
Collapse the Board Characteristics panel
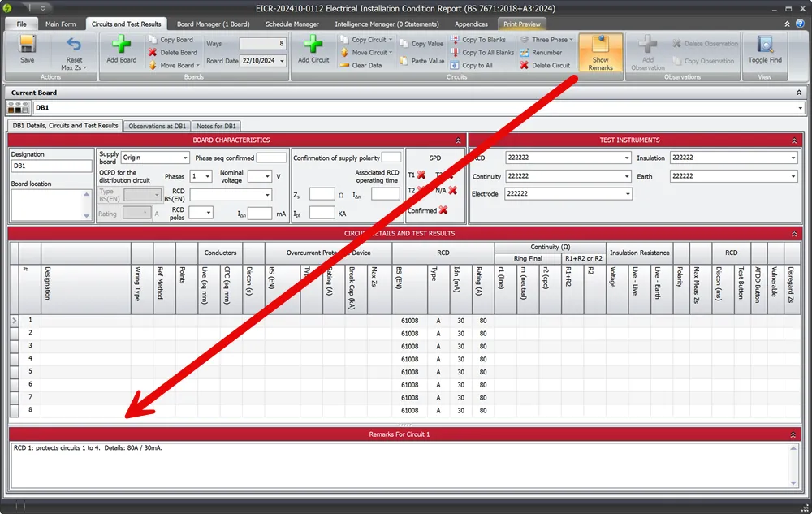(459, 140)
